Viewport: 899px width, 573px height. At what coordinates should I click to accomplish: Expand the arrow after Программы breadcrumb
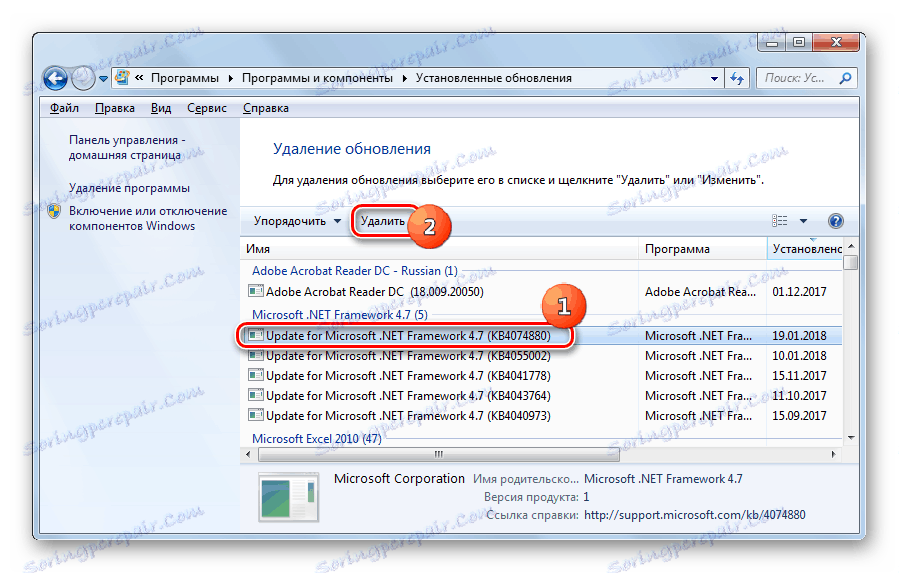[230, 79]
